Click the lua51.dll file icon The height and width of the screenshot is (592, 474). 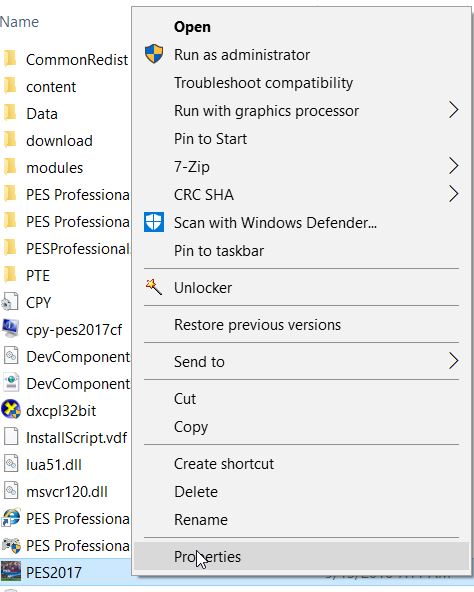[x=11, y=464]
